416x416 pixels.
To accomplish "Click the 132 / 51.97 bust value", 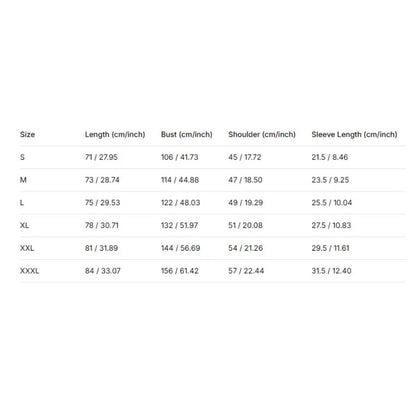I will [x=180, y=225].
